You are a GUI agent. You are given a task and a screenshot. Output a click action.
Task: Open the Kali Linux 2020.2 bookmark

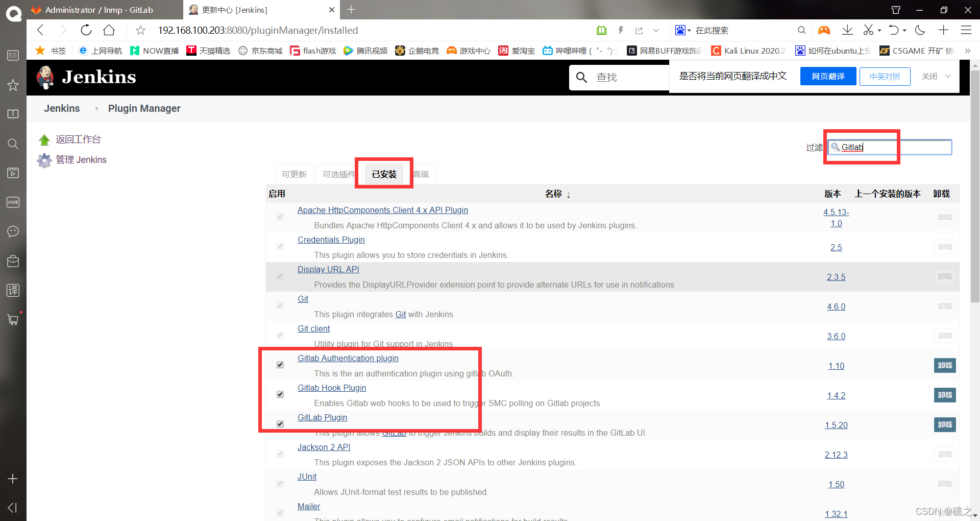(748, 51)
